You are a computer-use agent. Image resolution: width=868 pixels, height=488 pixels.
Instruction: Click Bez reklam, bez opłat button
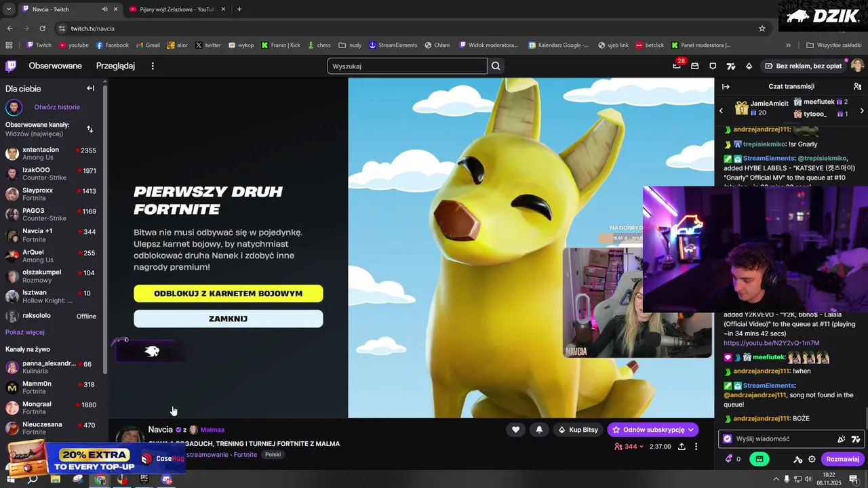pos(803,66)
